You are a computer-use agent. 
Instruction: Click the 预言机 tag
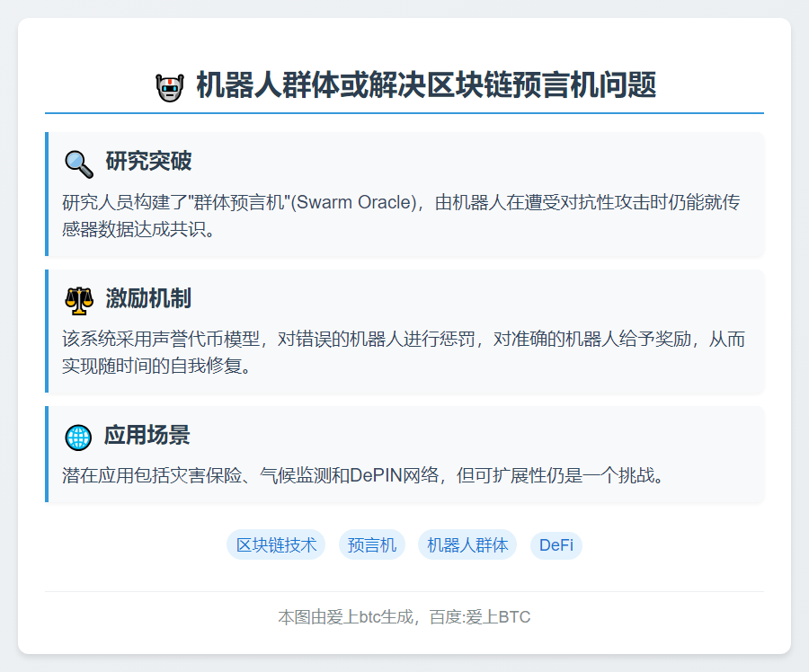tap(372, 544)
